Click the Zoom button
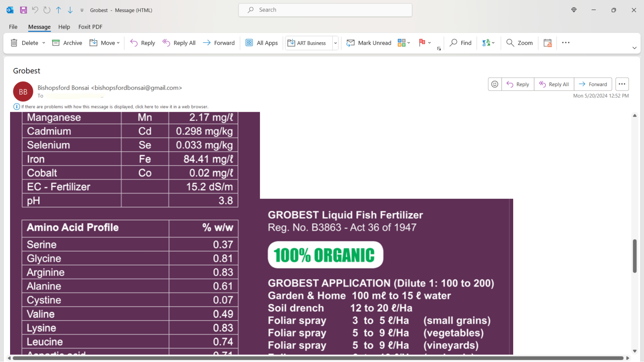This screenshot has width=644, height=362. click(x=519, y=43)
